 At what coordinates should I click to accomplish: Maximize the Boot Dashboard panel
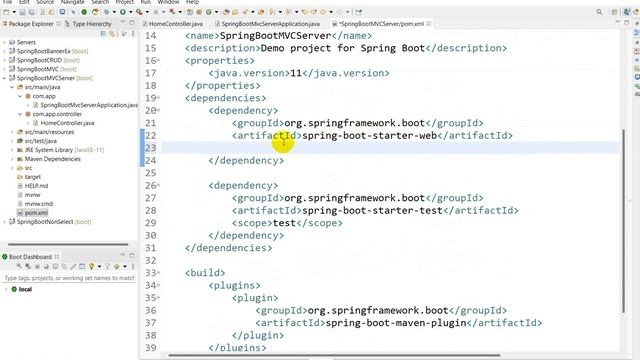click(x=132, y=255)
